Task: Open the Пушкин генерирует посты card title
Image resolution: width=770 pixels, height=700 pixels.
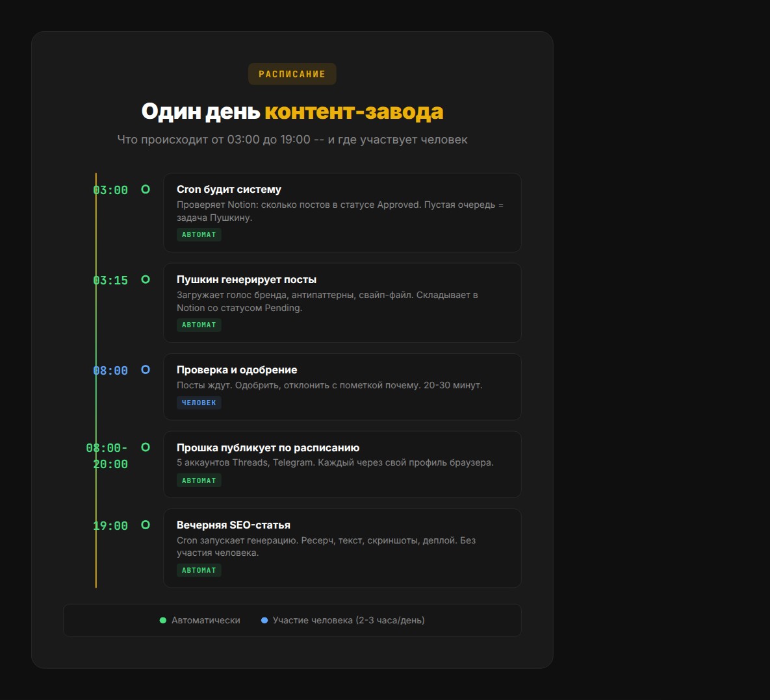Action: pos(246,280)
